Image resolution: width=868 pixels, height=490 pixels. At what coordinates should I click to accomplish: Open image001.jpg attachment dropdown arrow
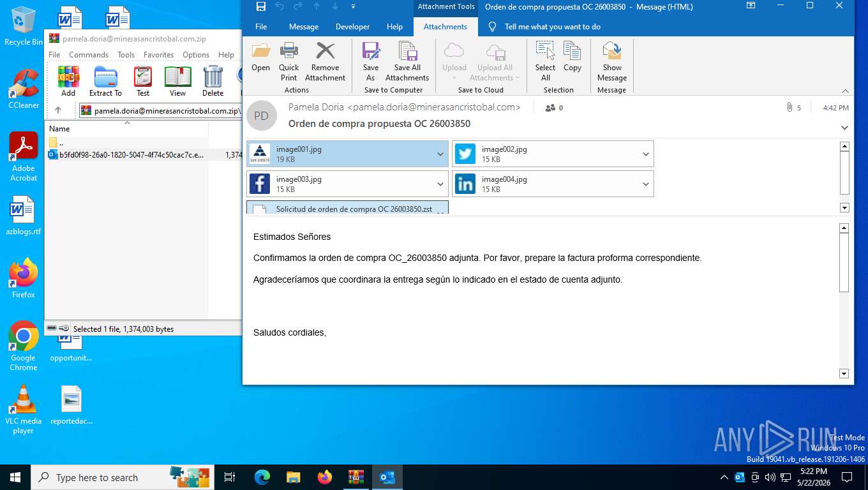(440, 154)
